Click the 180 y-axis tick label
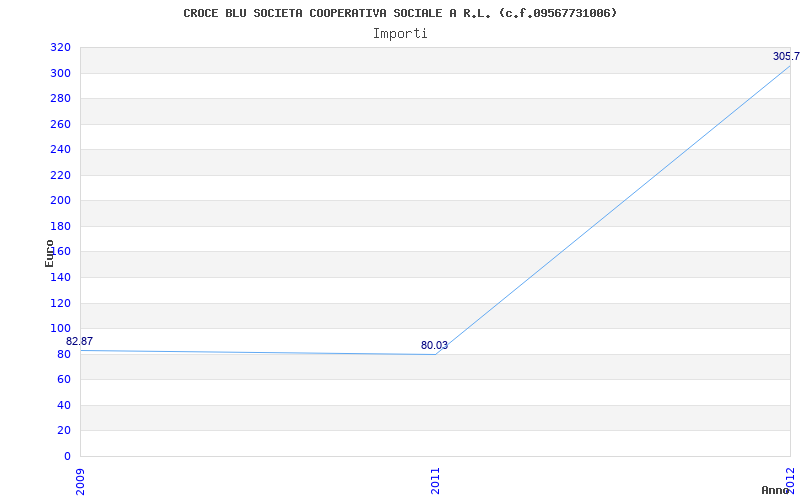 [x=60, y=227]
